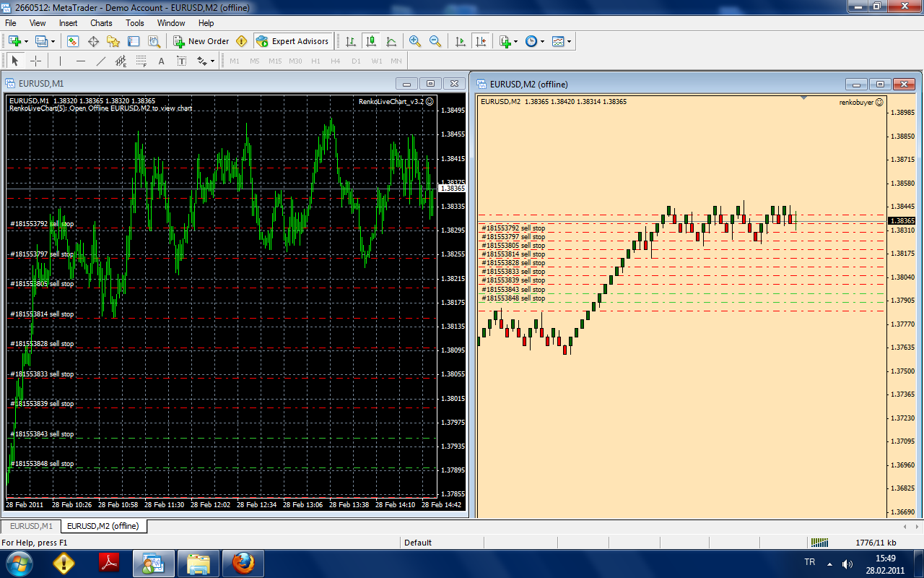Open Windows Explorer folder on taskbar

pyautogui.click(x=198, y=563)
